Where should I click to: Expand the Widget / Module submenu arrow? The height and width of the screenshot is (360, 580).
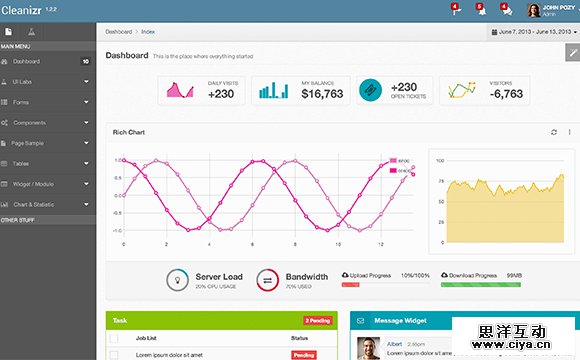tap(86, 184)
